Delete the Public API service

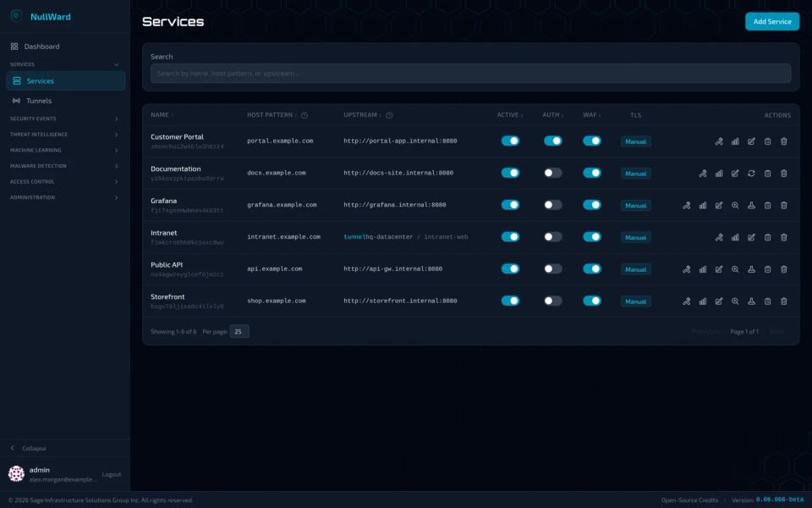(783, 269)
